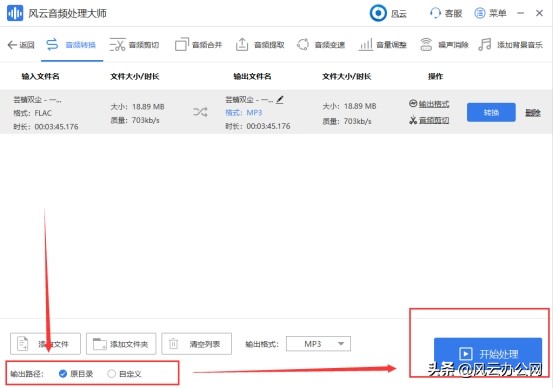This screenshot has width=554, height=388.
Task: Click the audio merge squares icon
Action: tap(182, 45)
